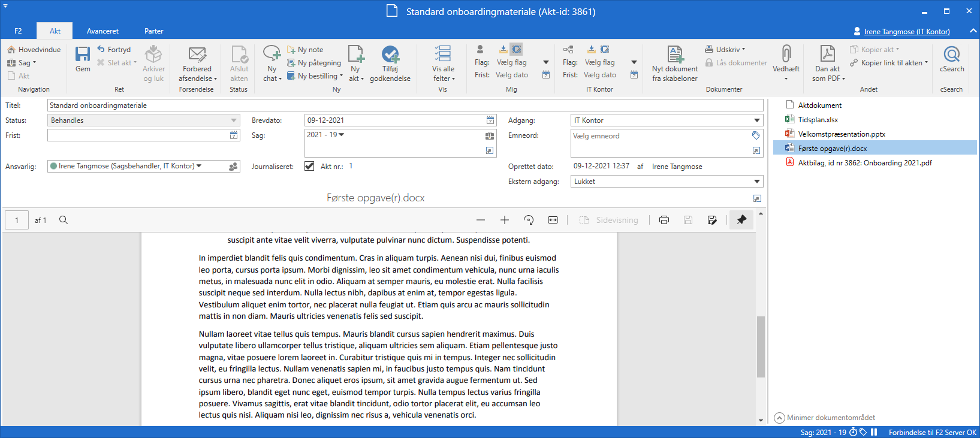Expand Ansvarlig dropdown arrow
The height and width of the screenshot is (438, 980).
pyautogui.click(x=199, y=166)
